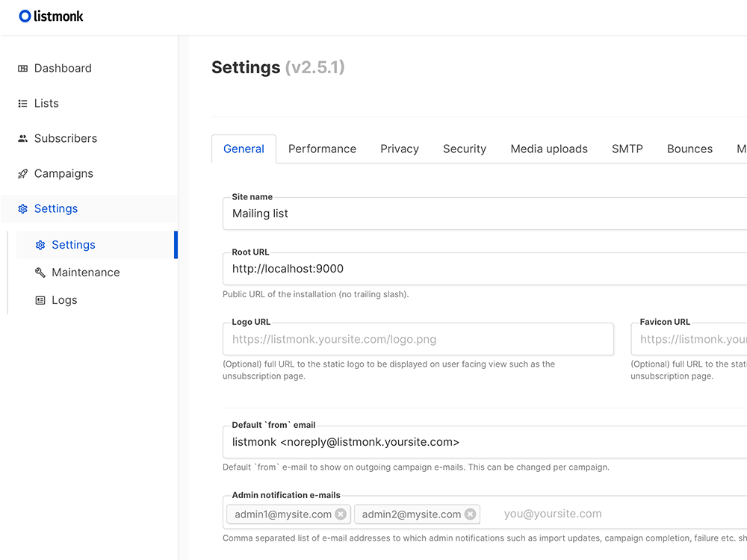
Task: Click the Logs newspaper icon
Action: coord(40,300)
